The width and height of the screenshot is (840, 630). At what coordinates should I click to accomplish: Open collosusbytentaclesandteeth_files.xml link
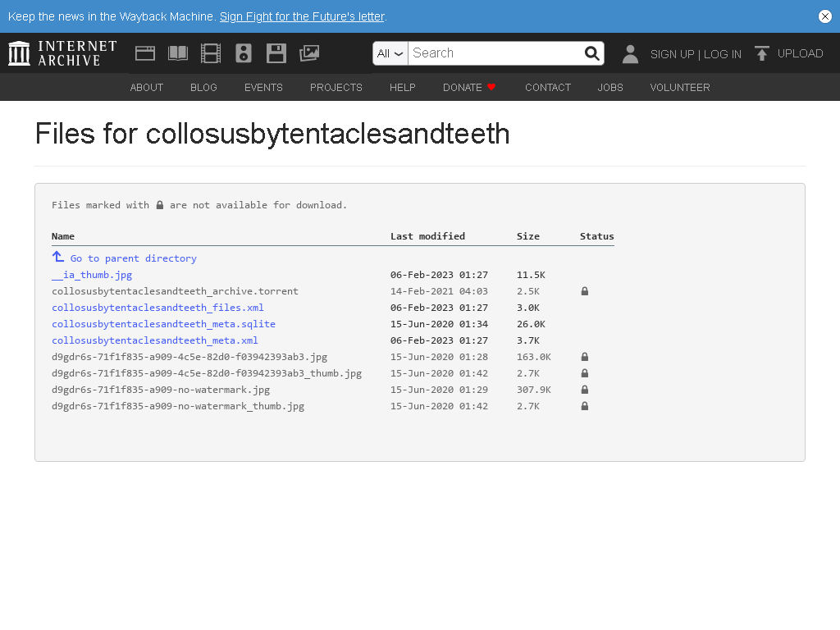tap(157, 308)
